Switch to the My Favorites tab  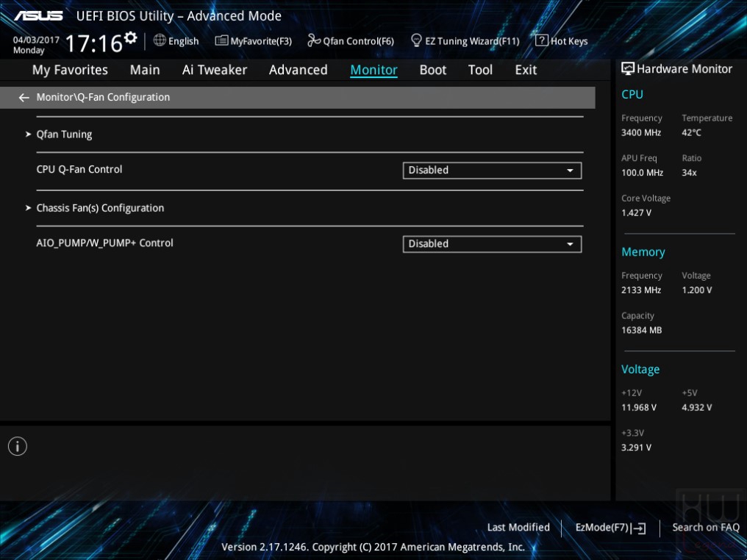70,70
